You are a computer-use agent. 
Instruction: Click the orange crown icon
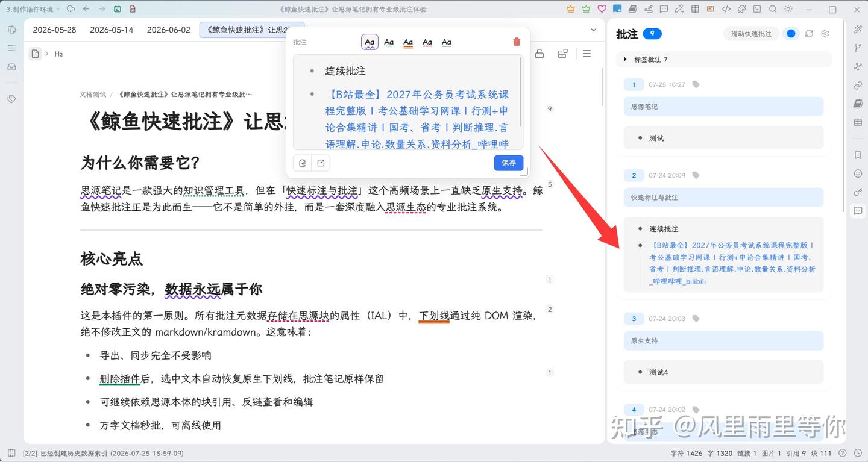[x=571, y=9]
